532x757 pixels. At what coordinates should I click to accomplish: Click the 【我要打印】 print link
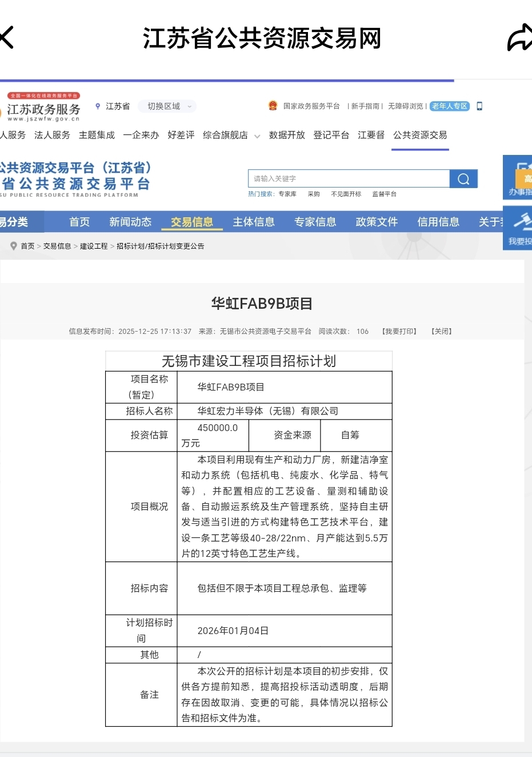pos(399,332)
